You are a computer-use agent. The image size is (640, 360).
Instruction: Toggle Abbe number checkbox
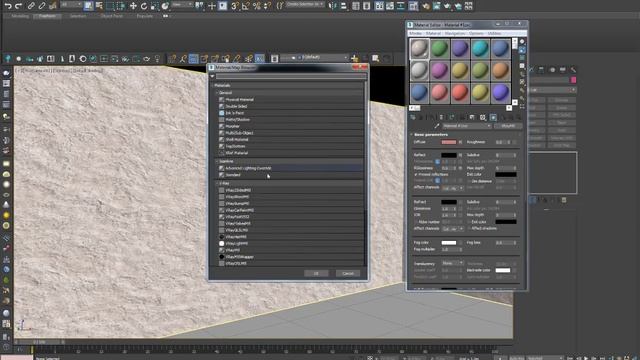coord(416,222)
